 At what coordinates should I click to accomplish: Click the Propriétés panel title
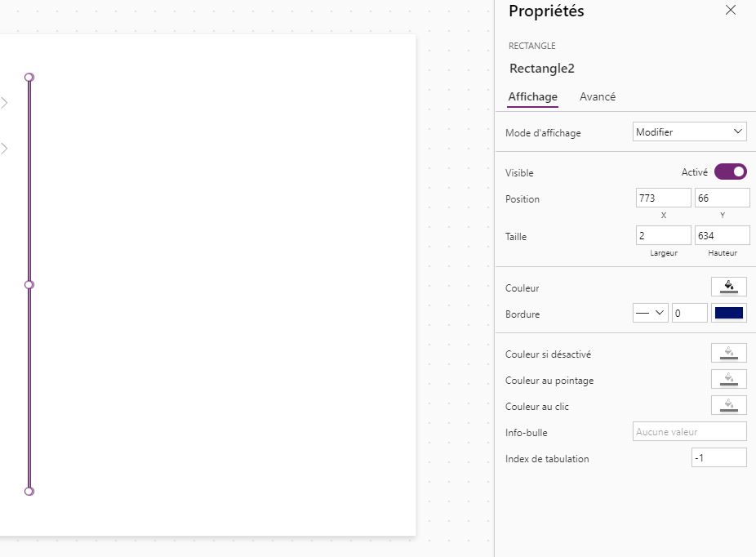click(x=546, y=11)
